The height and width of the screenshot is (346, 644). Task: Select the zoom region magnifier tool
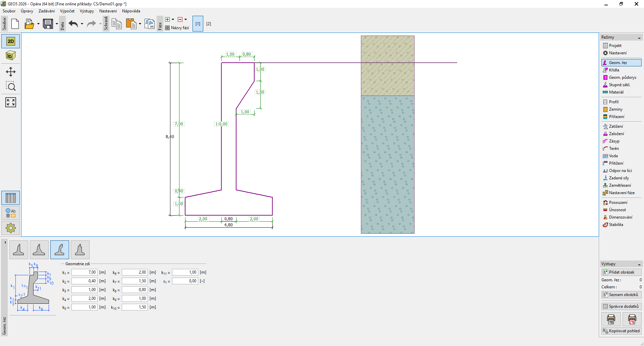point(11,86)
